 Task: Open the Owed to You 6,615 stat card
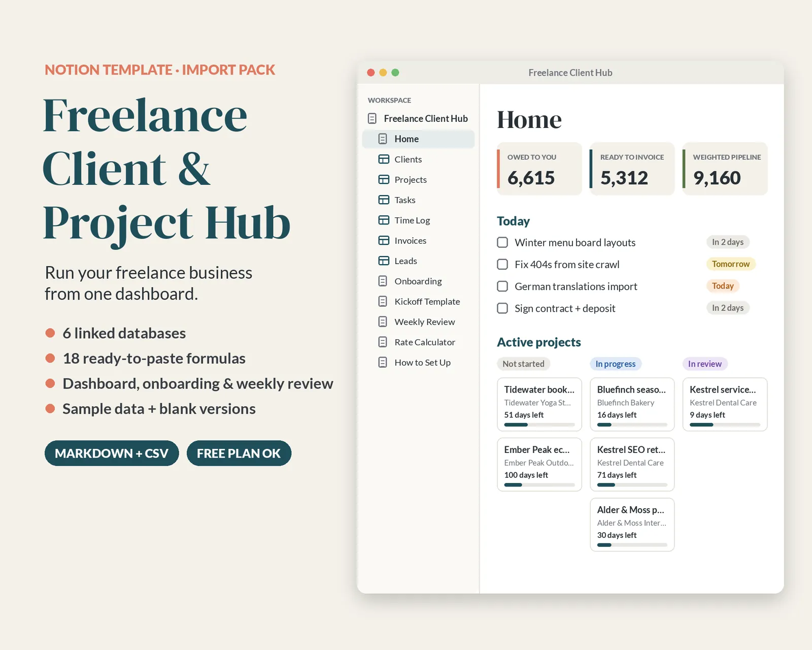(539, 169)
